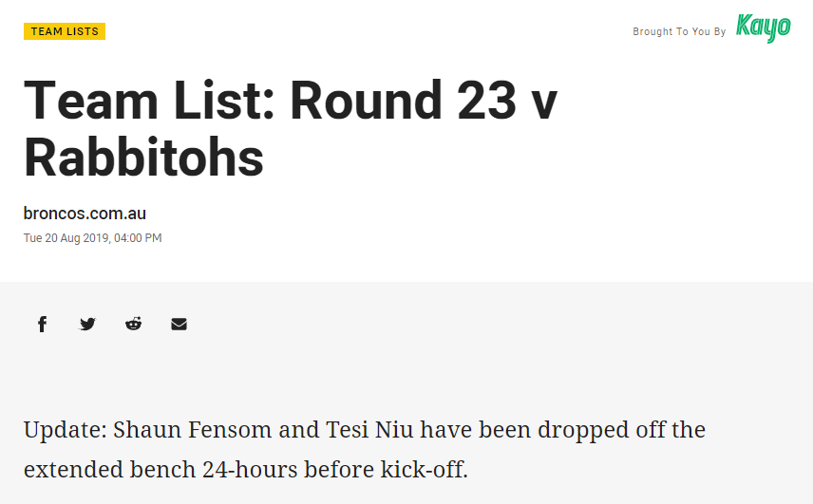Click '24-hours' in the article text
This screenshot has width=813, height=504.
point(250,470)
